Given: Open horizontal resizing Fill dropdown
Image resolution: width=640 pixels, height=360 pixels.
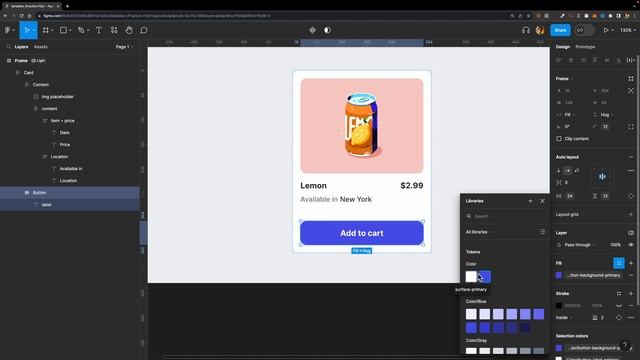Looking at the screenshot, I should (570, 115).
